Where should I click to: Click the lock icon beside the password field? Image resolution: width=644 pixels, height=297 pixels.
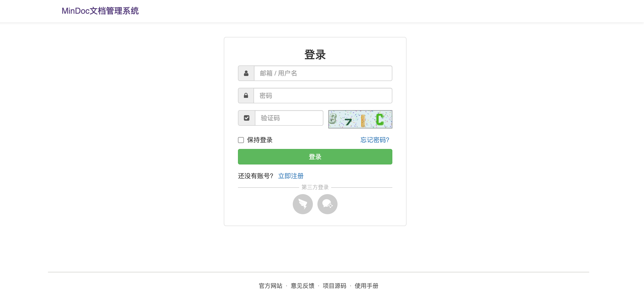[246, 95]
